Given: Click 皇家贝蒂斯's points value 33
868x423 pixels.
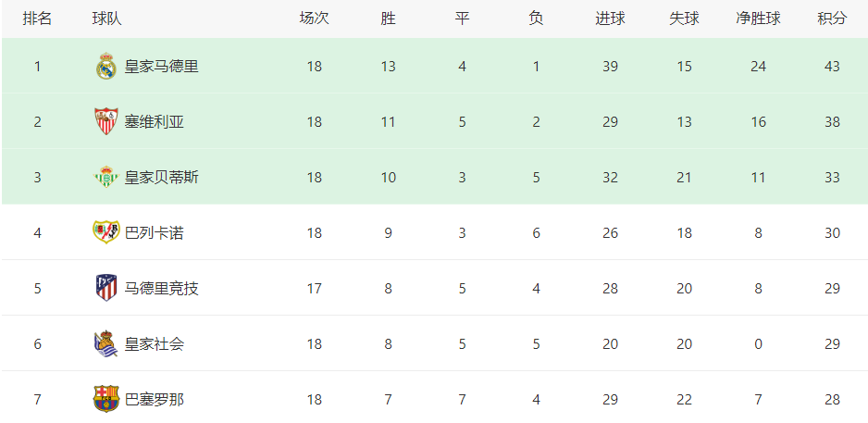Looking at the screenshot, I should pyautogui.click(x=832, y=178).
